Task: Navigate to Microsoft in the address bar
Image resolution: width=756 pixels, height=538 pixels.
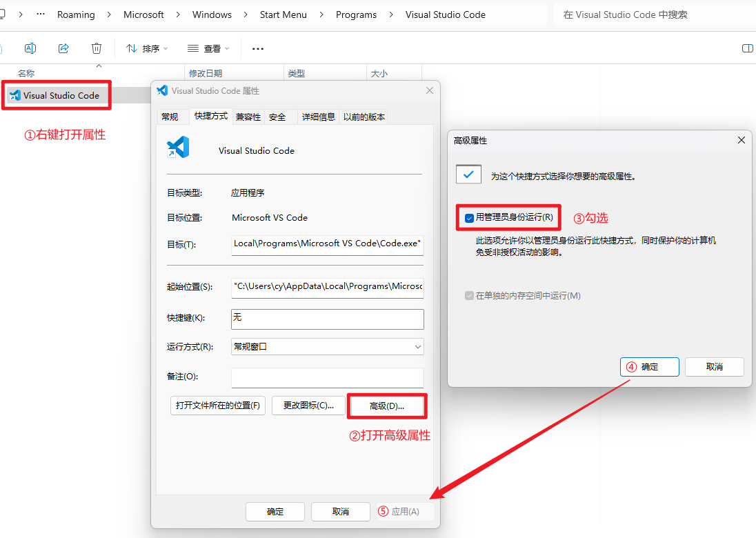Action: tap(143, 14)
